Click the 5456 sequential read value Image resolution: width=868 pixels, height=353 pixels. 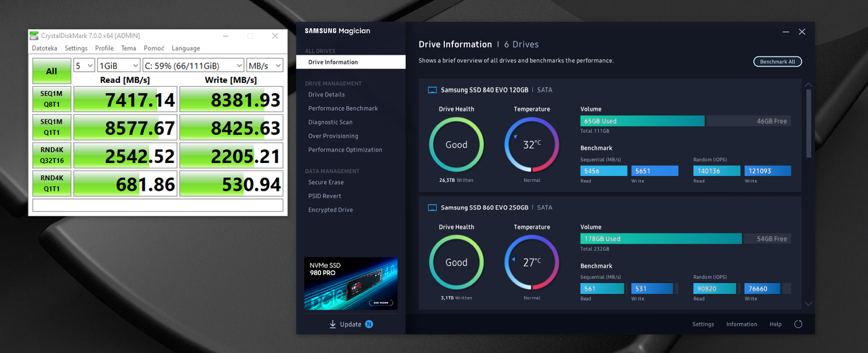click(604, 171)
